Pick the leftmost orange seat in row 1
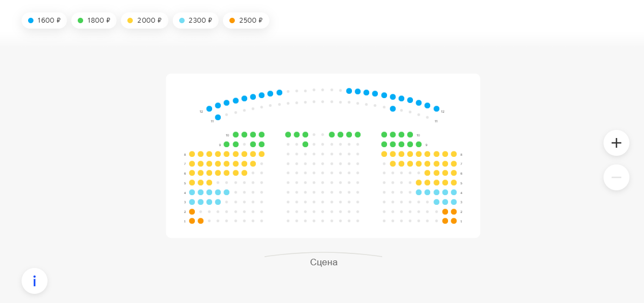Screen dimensions: 644x303 point(192,221)
